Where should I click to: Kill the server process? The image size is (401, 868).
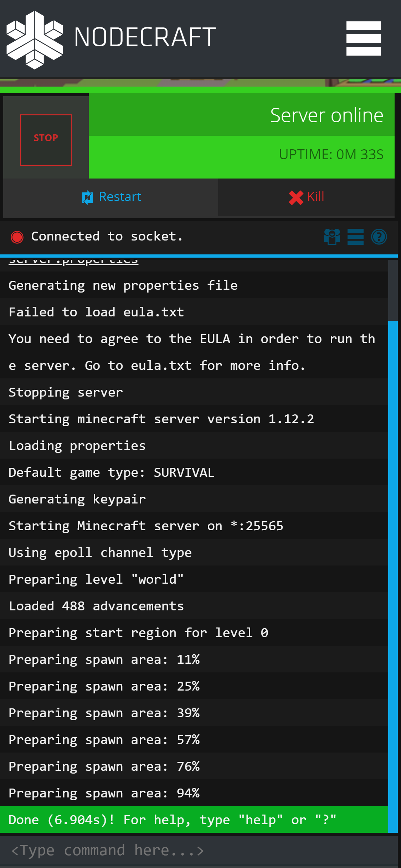click(x=306, y=197)
